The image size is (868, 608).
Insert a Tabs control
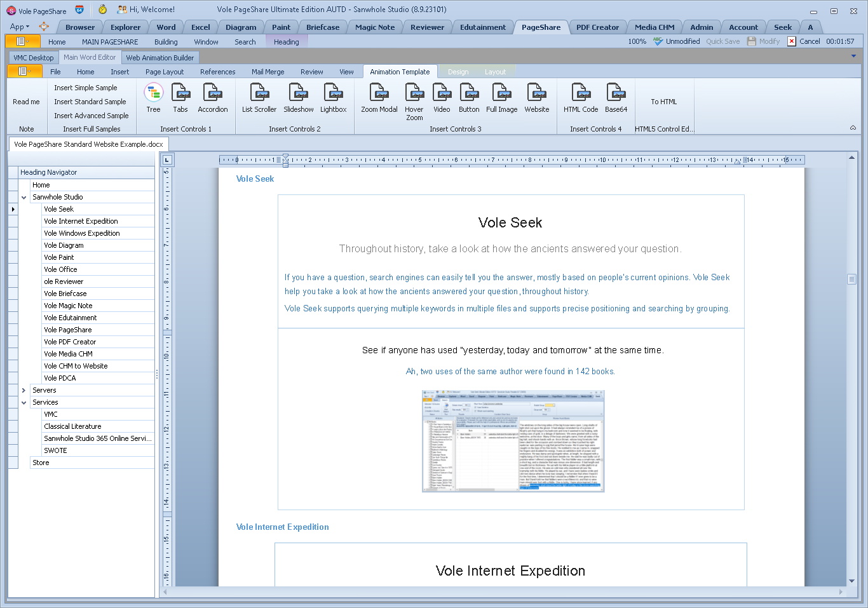point(180,98)
